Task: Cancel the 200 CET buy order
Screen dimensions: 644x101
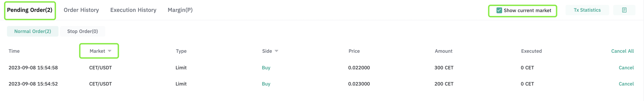Action: pyautogui.click(x=626, y=84)
